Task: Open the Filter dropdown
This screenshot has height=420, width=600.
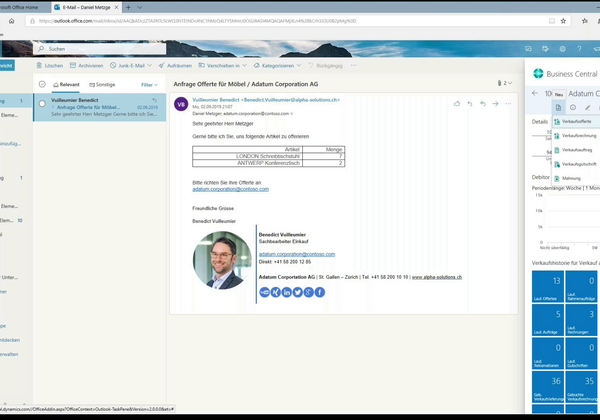Action: coord(149,85)
